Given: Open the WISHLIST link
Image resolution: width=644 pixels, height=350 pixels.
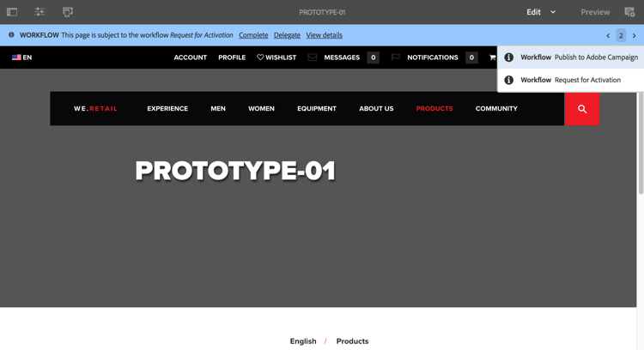Looking at the screenshot, I should [x=281, y=57].
